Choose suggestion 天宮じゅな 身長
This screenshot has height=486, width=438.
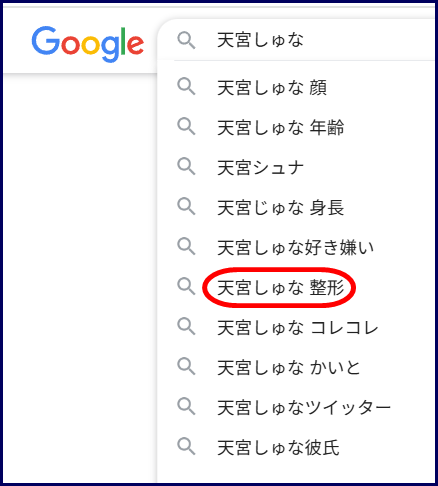click(297, 208)
